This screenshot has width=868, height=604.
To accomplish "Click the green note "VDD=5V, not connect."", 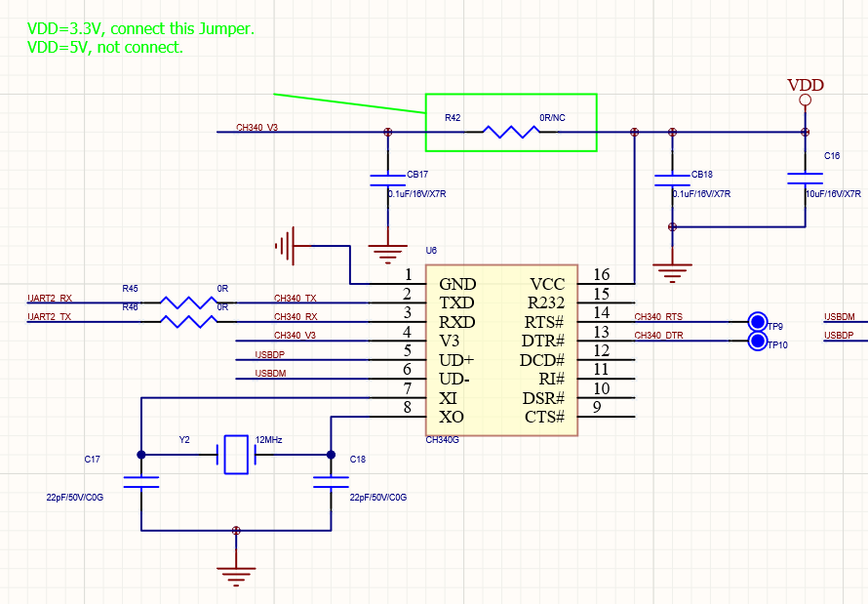I will [x=105, y=48].
